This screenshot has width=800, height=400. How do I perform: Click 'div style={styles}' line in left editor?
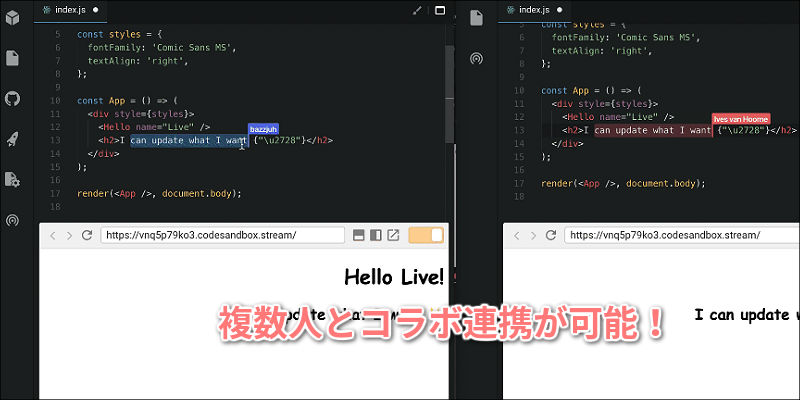click(141, 114)
